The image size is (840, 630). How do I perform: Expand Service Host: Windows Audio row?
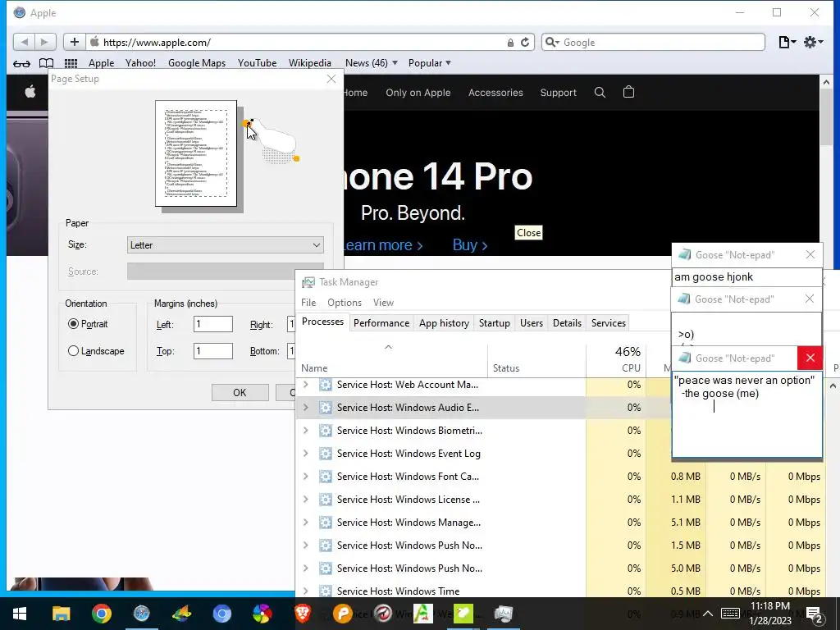click(306, 408)
